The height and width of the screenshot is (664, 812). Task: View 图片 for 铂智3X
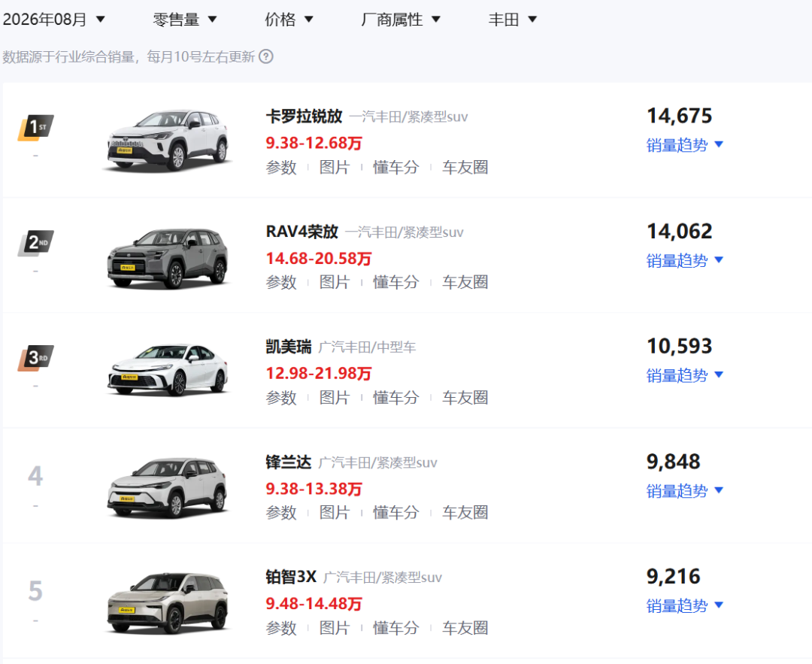pyautogui.click(x=335, y=628)
